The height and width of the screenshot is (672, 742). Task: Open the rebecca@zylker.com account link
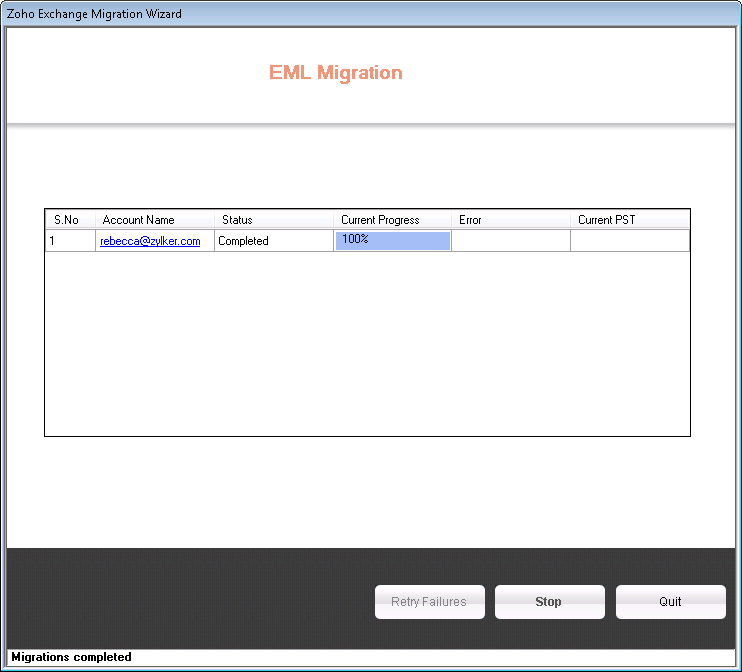(150, 241)
